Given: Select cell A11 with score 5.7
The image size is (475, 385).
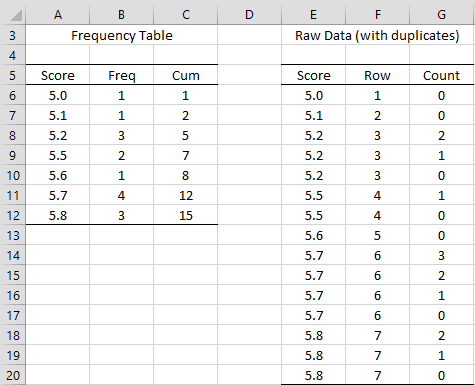Looking at the screenshot, I should click(58, 195).
